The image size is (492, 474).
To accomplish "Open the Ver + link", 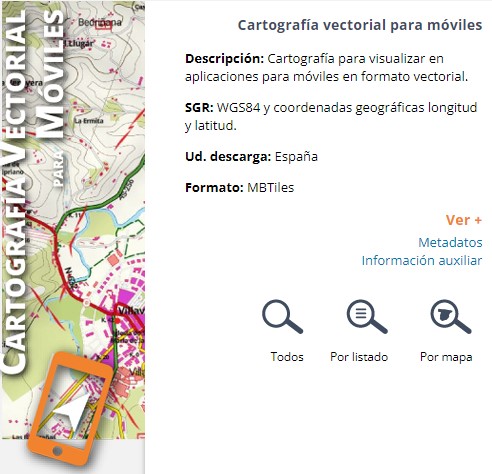I will pyautogui.click(x=464, y=220).
